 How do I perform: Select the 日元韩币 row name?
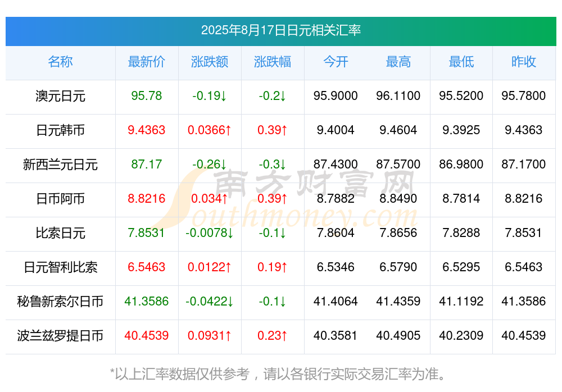tap(60, 130)
